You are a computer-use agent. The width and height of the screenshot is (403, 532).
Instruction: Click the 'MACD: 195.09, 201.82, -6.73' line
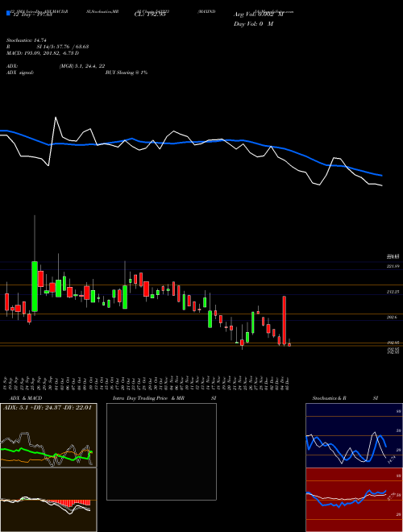point(43,53)
